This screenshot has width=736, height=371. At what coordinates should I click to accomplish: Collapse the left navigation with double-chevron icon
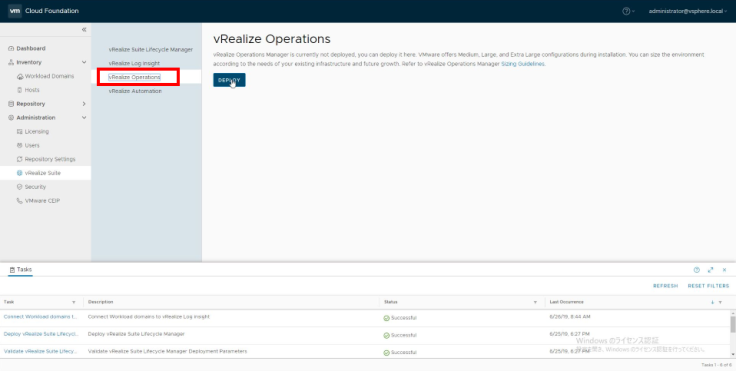coord(84,30)
